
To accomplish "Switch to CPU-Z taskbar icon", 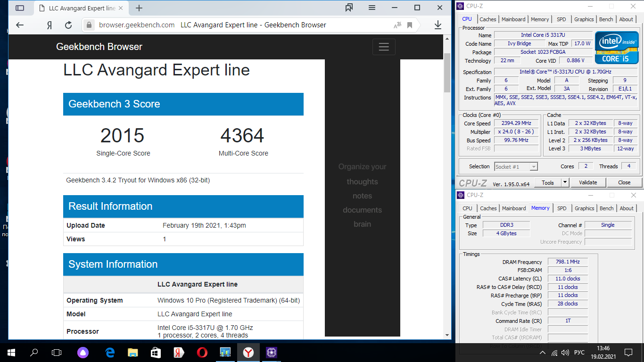I will [x=271, y=352].
